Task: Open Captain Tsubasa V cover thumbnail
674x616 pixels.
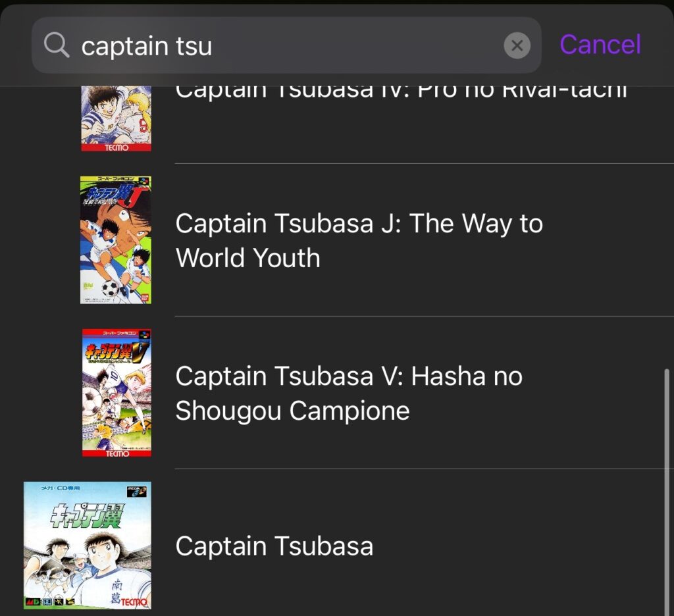Action: coord(117,392)
